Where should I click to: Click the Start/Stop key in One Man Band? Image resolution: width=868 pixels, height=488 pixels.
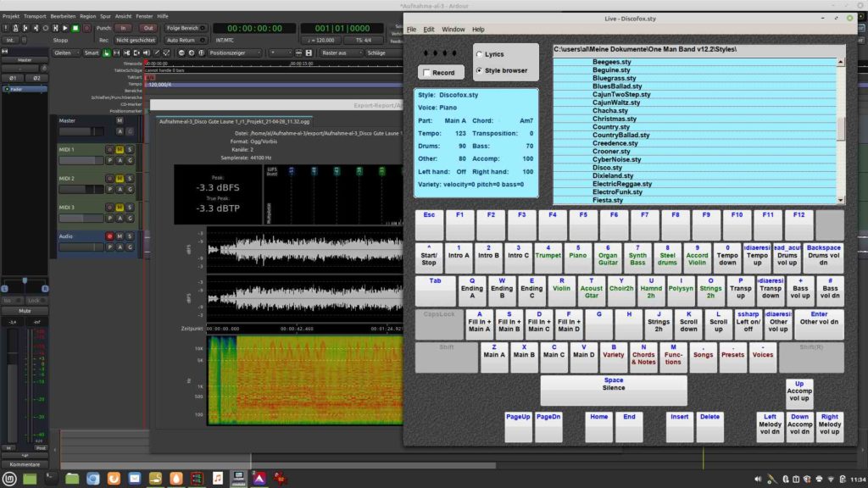tap(429, 258)
